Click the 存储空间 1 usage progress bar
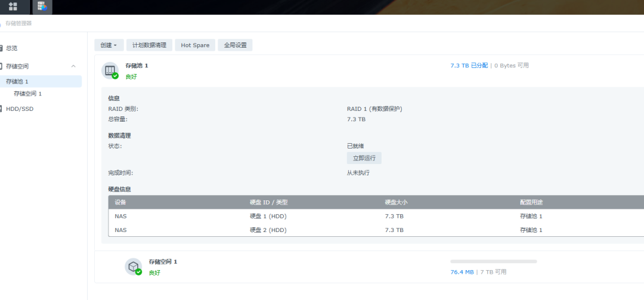Viewport: 644px width, 300px height. pyautogui.click(x=493, y=261)
